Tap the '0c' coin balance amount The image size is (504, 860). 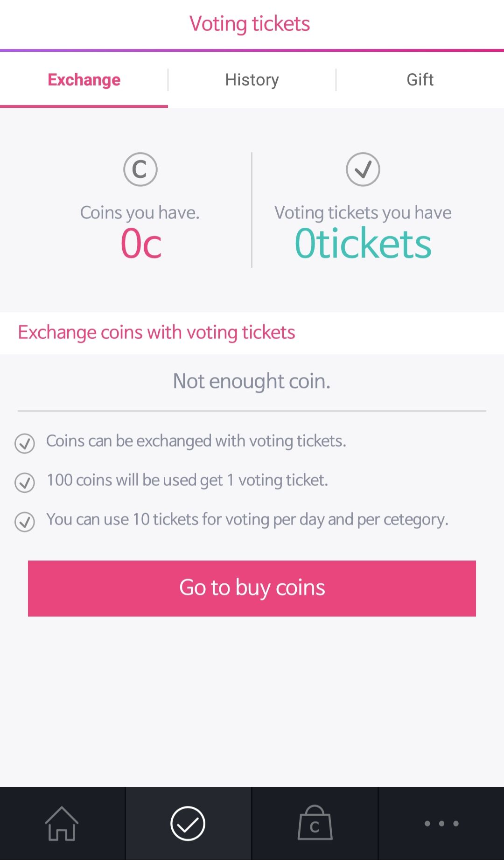[141, 244]
